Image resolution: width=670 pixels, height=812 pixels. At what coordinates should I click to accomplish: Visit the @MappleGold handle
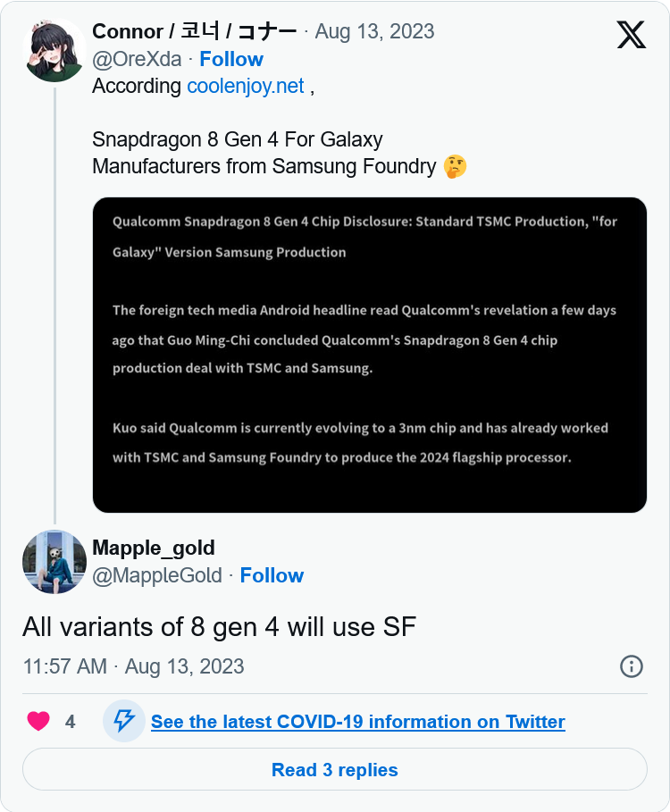[x=157, y=575]
